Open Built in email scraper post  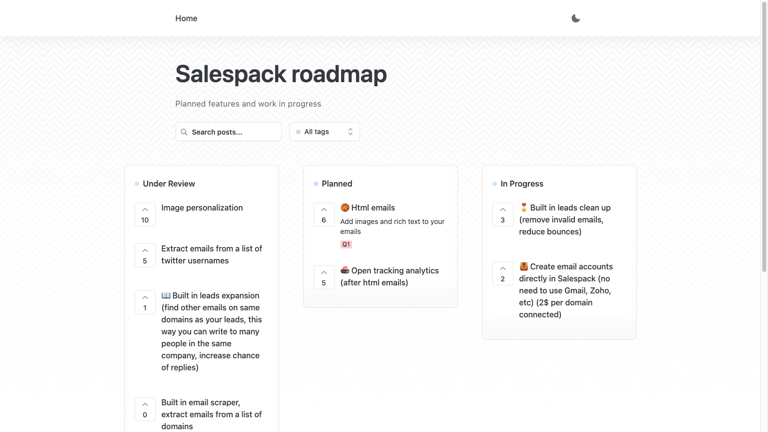[x=212, y=414]
